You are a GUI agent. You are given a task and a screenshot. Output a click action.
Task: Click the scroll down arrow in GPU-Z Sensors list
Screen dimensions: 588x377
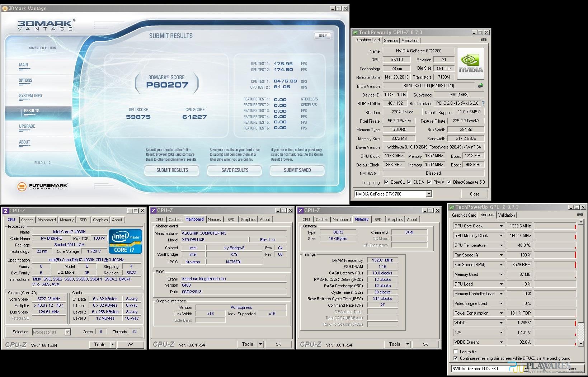(581, 344)
